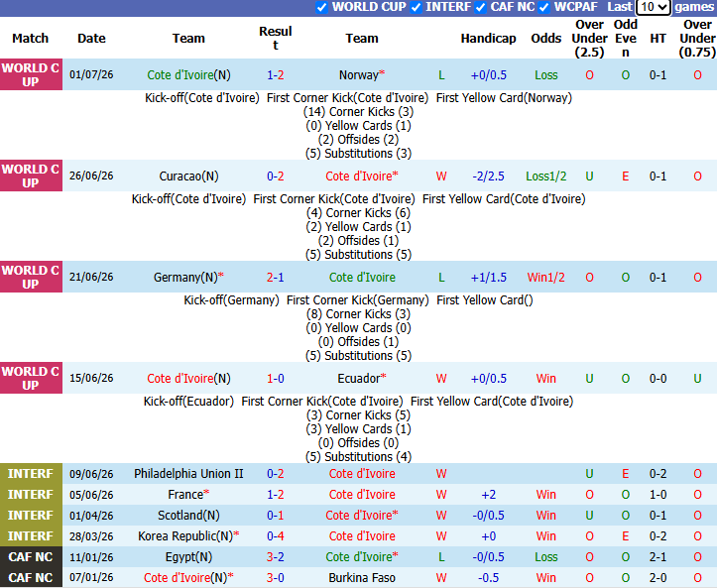Click CAF NC label in 07/01/26 row
717x588 pixels.
coord(31,577)
